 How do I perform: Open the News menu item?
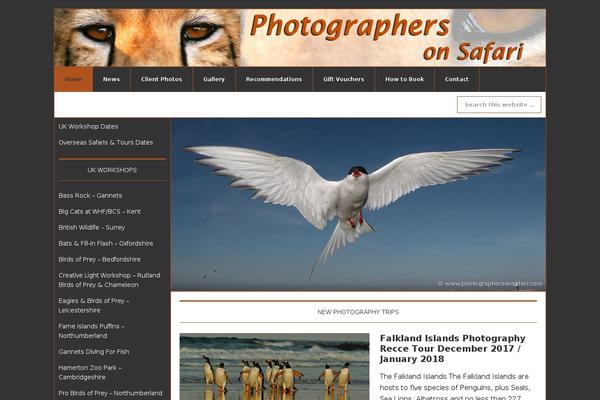coord(111,79)
